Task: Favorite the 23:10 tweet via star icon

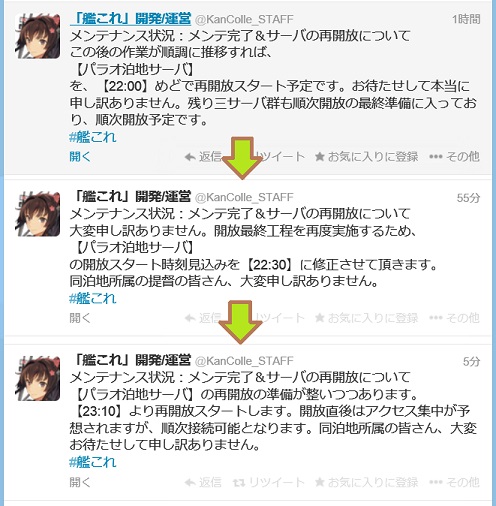Action: coord(320,482)
